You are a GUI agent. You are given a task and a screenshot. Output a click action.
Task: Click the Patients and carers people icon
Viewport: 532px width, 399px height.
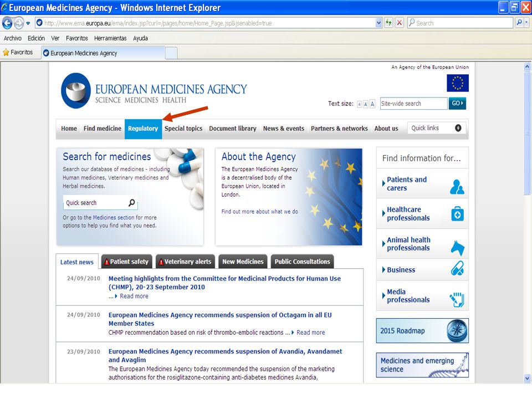[x=457, y=187]
